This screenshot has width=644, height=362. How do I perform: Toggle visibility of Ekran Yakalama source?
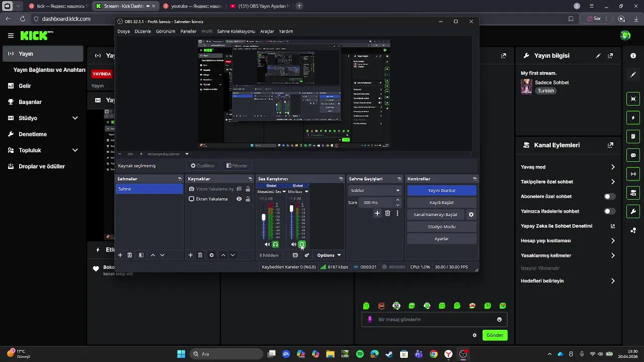point(239,199)
